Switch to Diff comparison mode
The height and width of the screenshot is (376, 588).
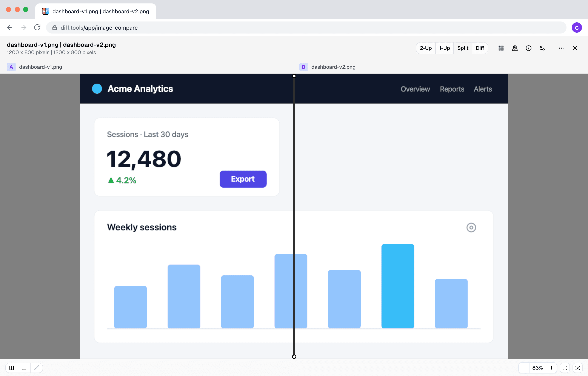pos(480,48)
